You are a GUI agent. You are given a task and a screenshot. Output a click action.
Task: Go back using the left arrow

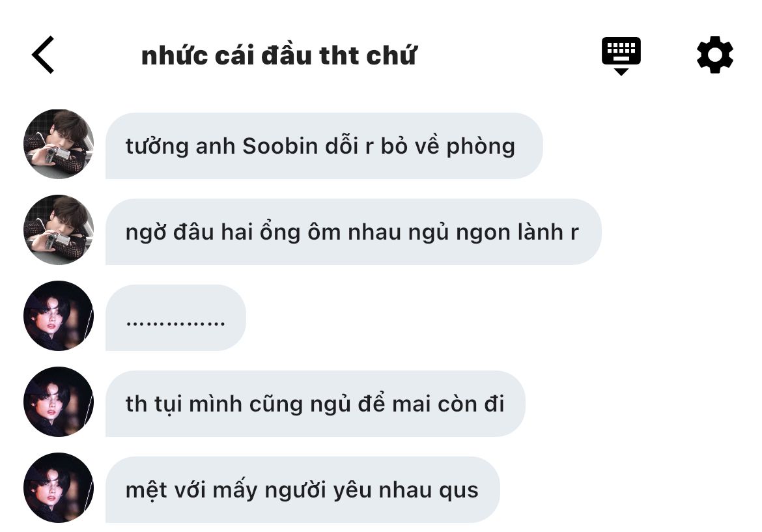(43, 55)
